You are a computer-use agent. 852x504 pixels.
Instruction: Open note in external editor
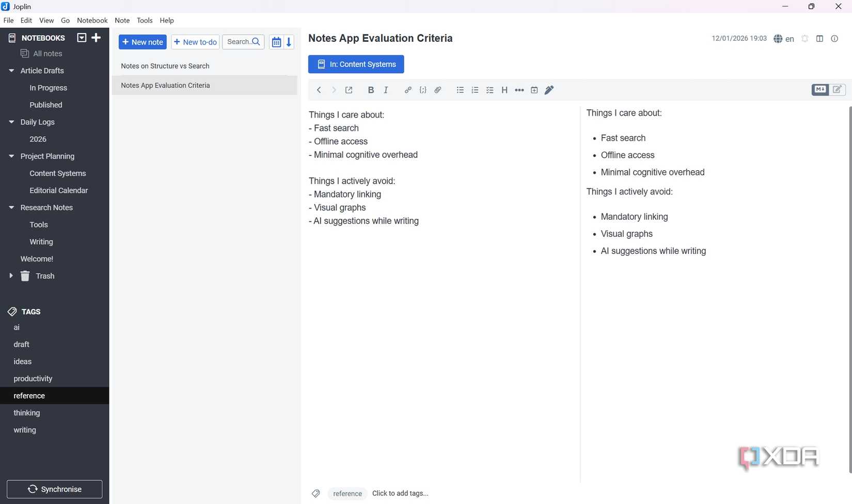[x=349, y=90]
